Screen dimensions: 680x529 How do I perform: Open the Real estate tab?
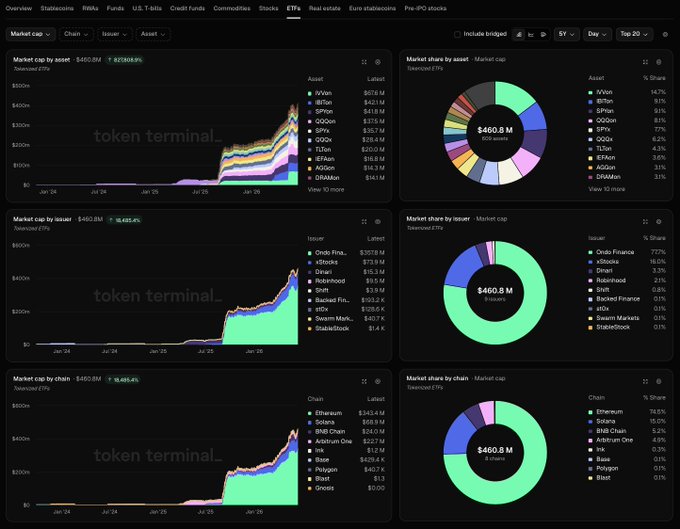pyautogui.click(x=324, y=8)
